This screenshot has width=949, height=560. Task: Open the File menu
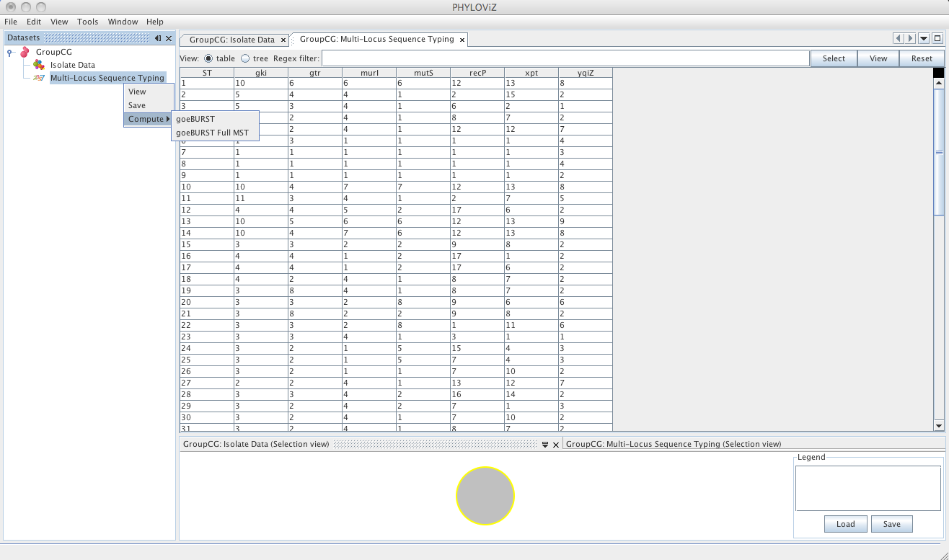[x=11, y=22]
